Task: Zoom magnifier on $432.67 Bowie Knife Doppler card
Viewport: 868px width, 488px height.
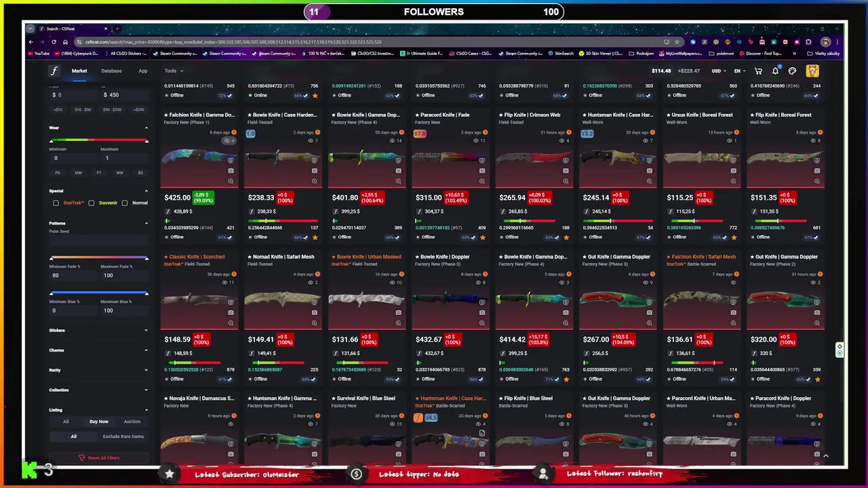Action: (481, 323)
